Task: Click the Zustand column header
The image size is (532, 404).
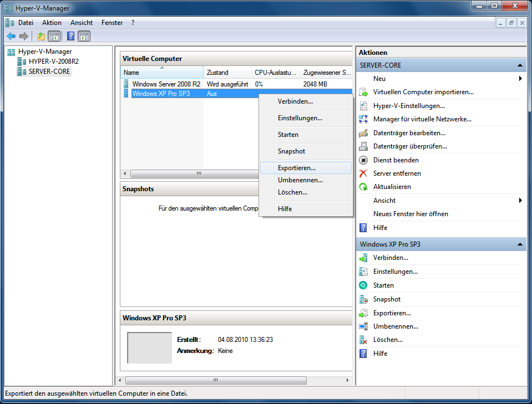Action: pyautogui.click(x=227, y=72)
